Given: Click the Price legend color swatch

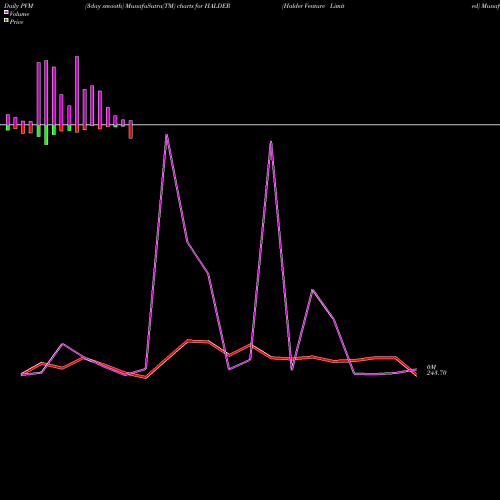Looking at the screenshot, I should pos(6,20).
